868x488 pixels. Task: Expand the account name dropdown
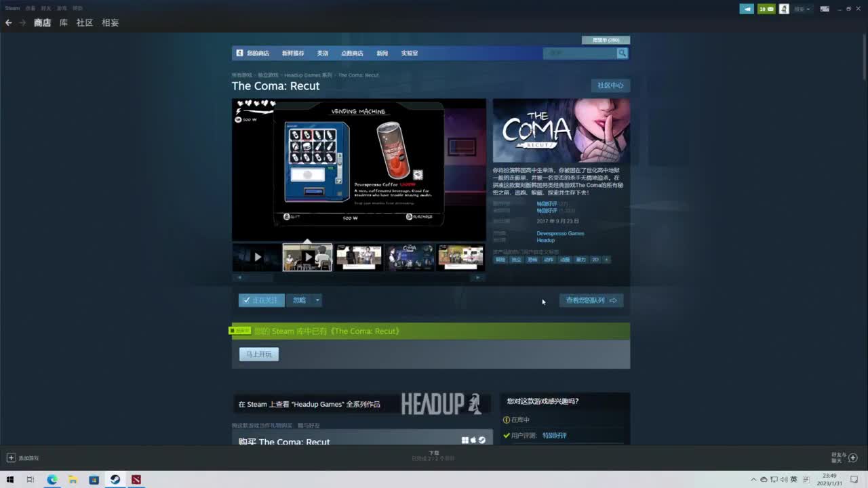point(802,9)
